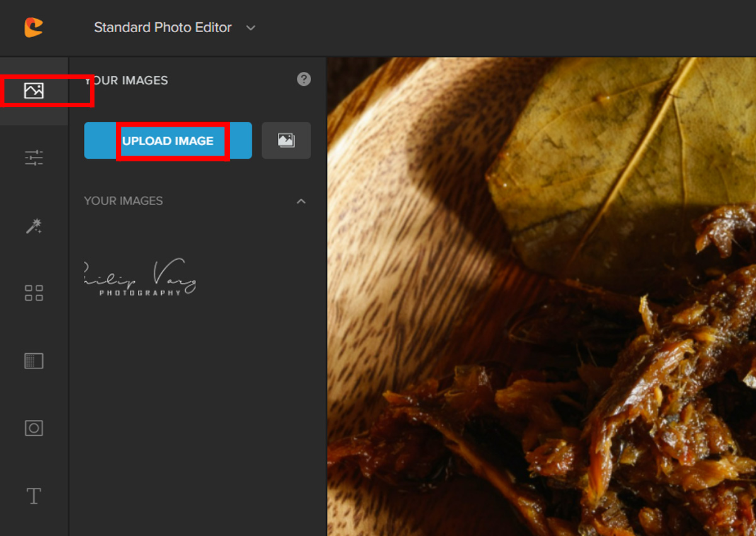The height and width of the screenshot is (536, 756).
Task: Open the Standard Photo Editor dropdown arrow
Action: coord(251,28)
